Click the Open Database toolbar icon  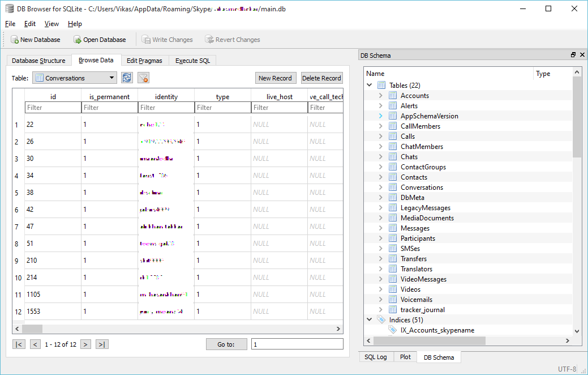(78, 40)
